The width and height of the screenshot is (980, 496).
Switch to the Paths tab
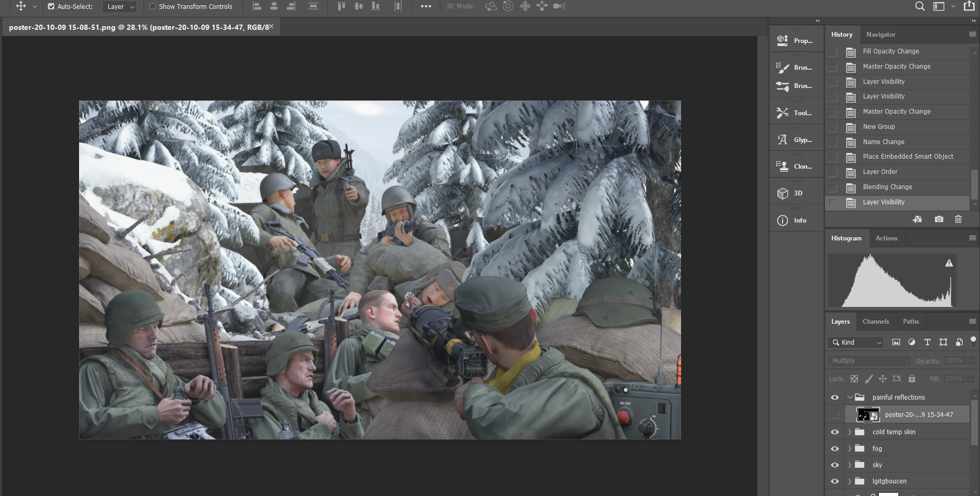[911, 322]
